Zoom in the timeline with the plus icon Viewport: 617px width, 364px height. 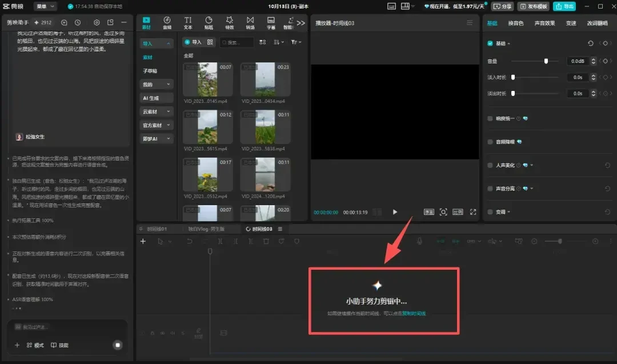point(595,241)
